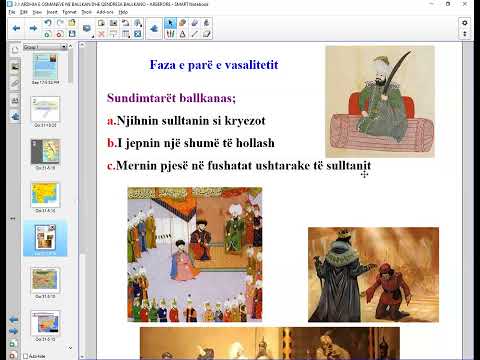This screenshot has height=360, width=480.
Task: Click sidebar bottom green add page icon
Action: coord(13,343)
